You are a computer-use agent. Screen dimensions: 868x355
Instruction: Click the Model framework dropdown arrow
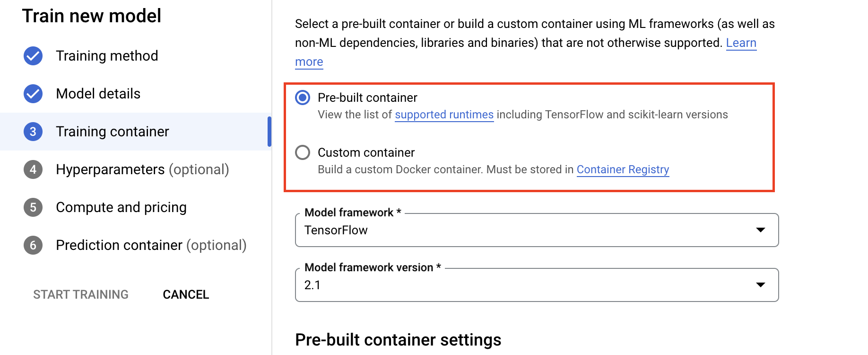(760, 231)
